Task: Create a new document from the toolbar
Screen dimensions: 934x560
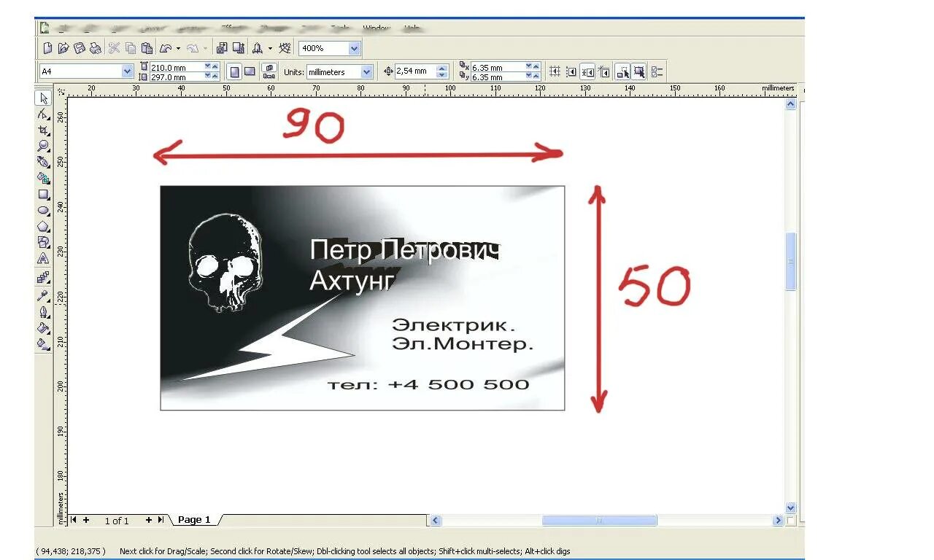Action: (47, 48)
